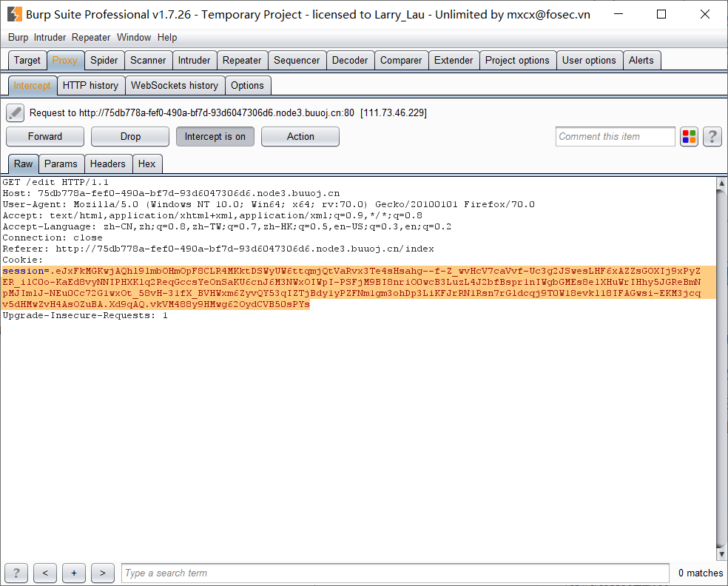Click the scrollbar up arrow
The height and width of the screenshot is (586, 728).
pyautogui.click(x=721, y=183)
